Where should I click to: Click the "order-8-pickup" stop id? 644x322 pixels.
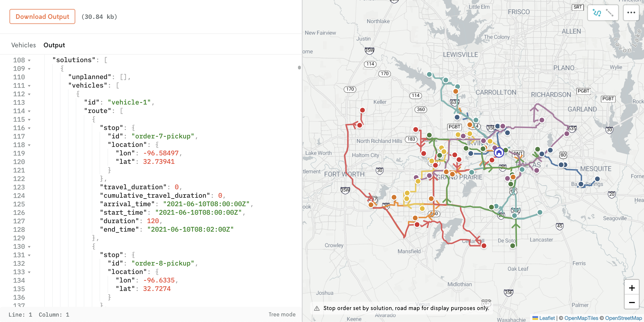(163, 263)
